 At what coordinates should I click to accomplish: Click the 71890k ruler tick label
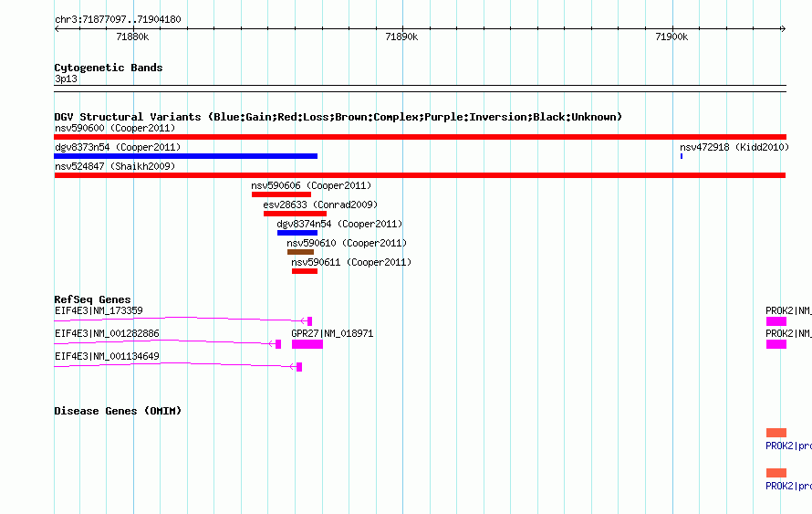pyautogui.click(x=401, y=37)
